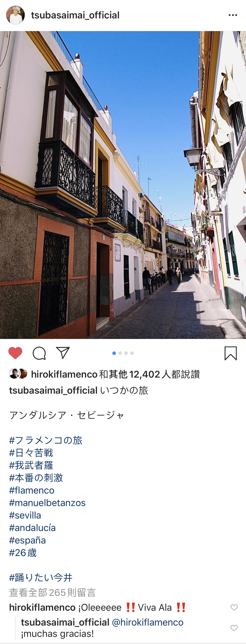Open the #manuelbetanzos hashtag
The width and height of the screenshot is (246, 644).
coord(48,503)
